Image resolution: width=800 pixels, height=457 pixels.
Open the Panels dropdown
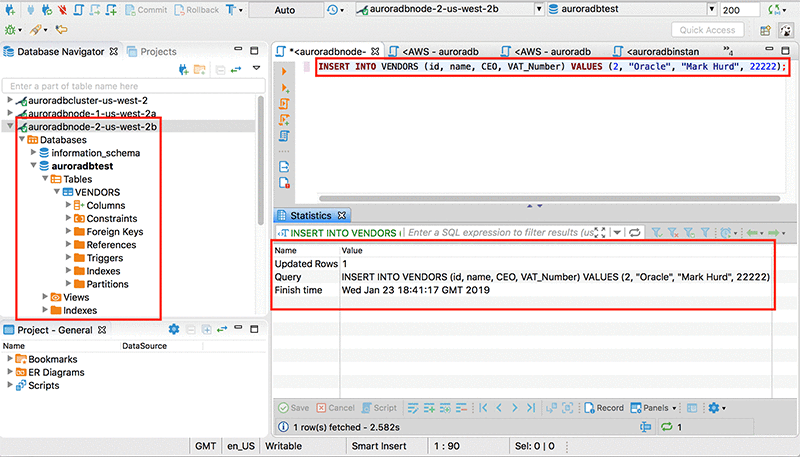click(x=654, y=408)
